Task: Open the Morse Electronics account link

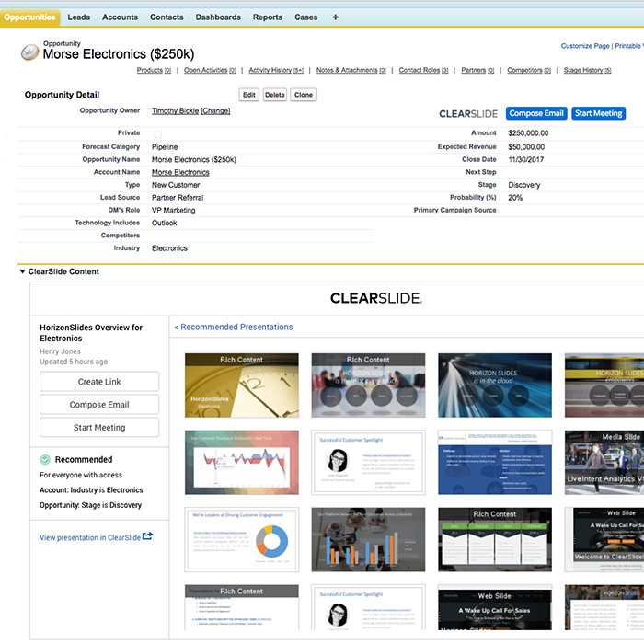Action: coord(180,173)
